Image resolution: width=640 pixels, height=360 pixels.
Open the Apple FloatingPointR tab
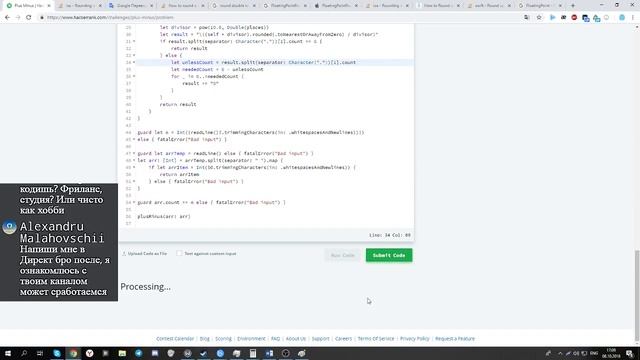336,6
